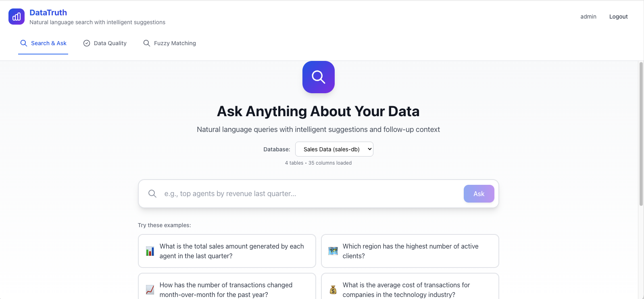Select the example about highest active clients region
644x299 pixels.
pyautogui.click(x=410, y=251)
